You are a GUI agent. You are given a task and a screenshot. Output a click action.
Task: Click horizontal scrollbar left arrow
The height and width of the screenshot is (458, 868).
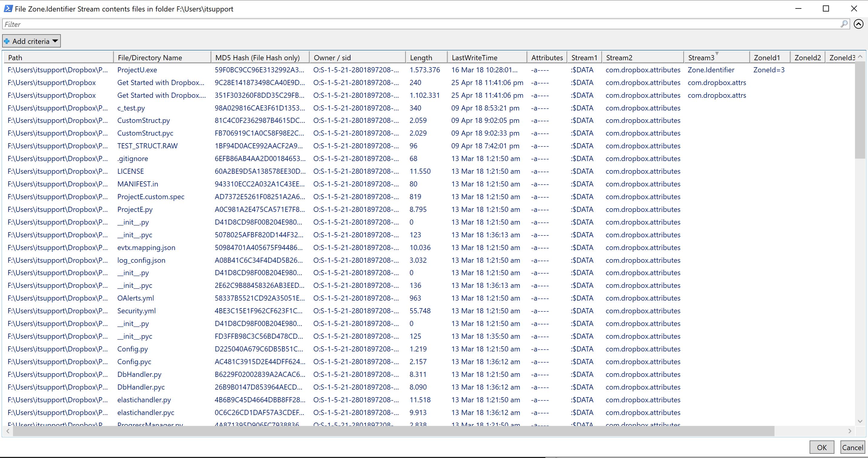(8, 431)
